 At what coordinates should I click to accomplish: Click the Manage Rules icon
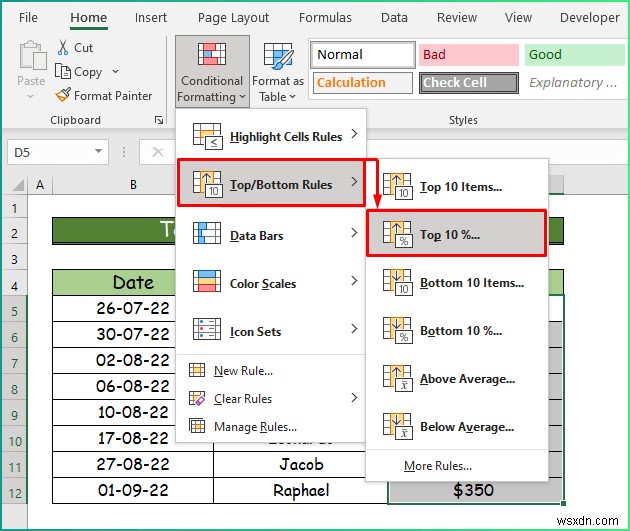[x=197, y=426]
